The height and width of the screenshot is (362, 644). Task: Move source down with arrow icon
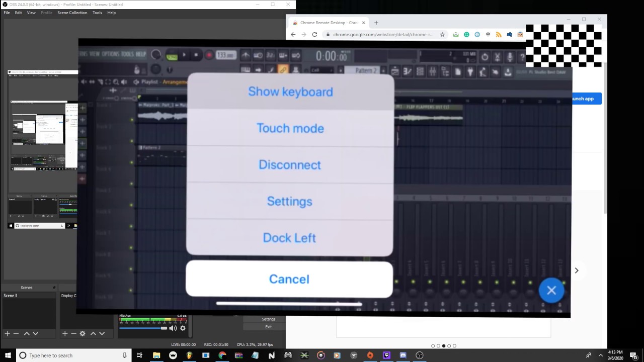tap(102, 333)
